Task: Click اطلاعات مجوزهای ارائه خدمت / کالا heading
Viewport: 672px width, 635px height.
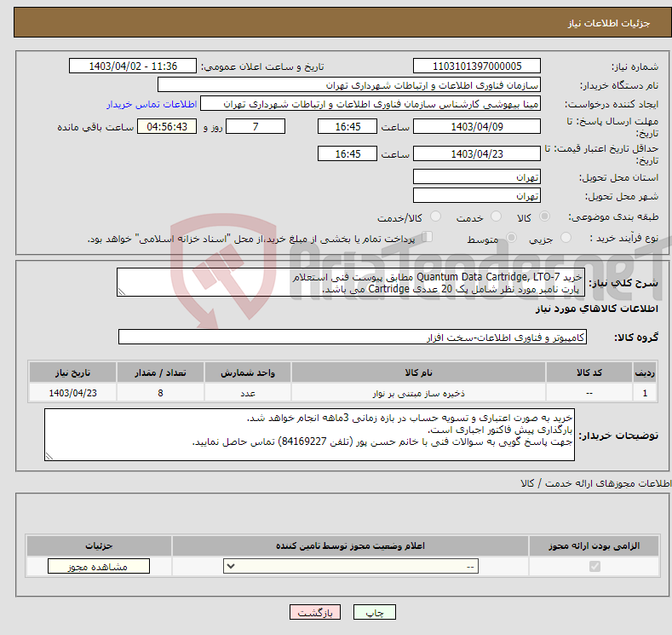Action: (595, 483)
